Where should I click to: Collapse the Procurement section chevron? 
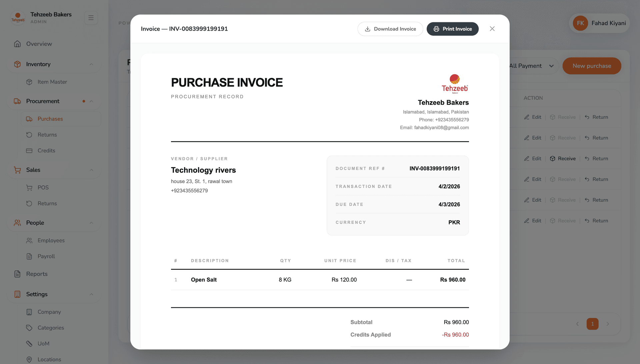[x=91, y=101]
